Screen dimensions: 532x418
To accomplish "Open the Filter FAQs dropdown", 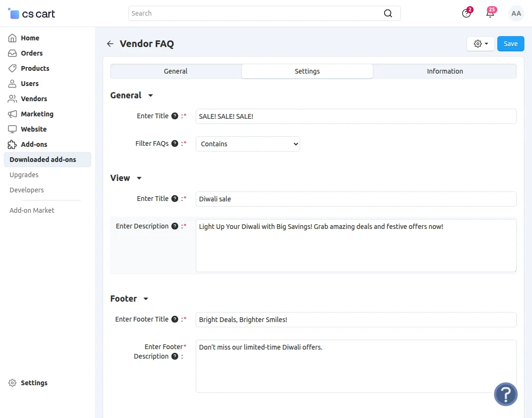I will (247, 143).
